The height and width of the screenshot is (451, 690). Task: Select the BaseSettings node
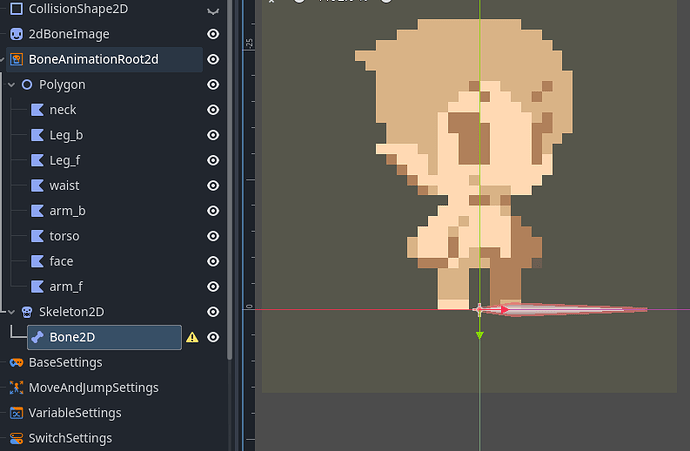65,362
